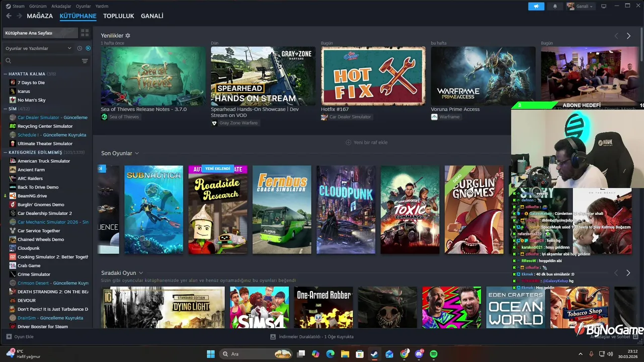644x362 pixels.
Task: Switch to Big Picture mode icon
Action: 604,6
